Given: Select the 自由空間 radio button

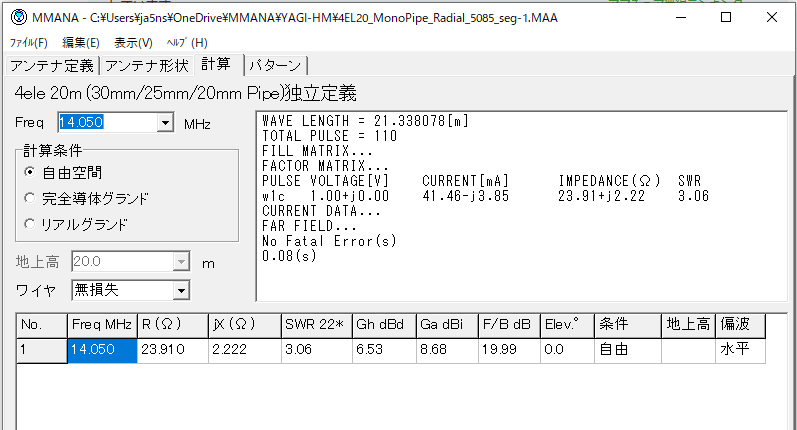Looking at the screenshot, I should click(30, 172).
